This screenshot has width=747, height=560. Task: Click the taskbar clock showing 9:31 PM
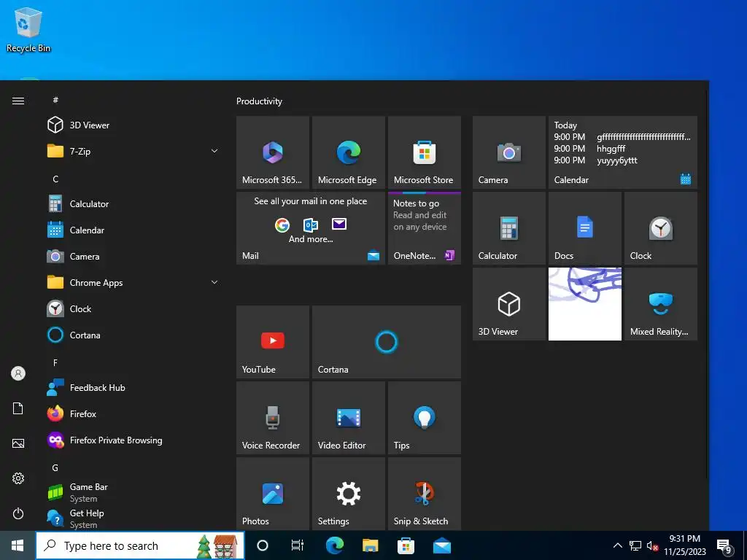[x=684, y=545]
